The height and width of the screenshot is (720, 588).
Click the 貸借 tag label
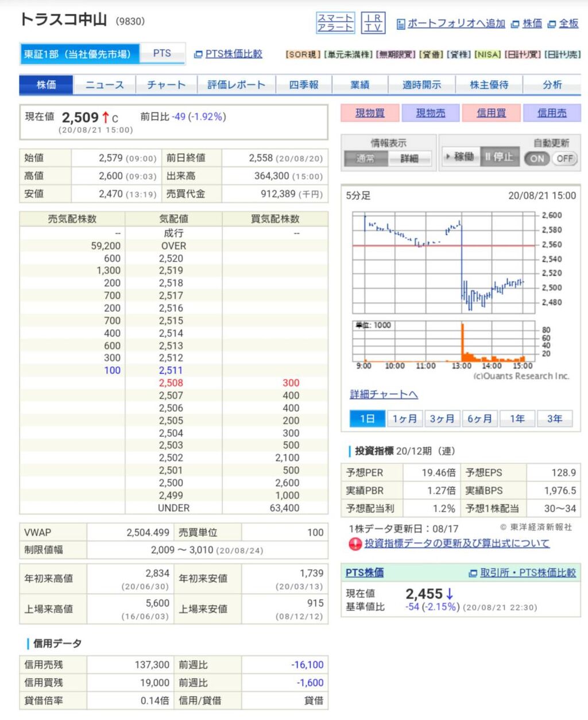[x=431, y=55]
